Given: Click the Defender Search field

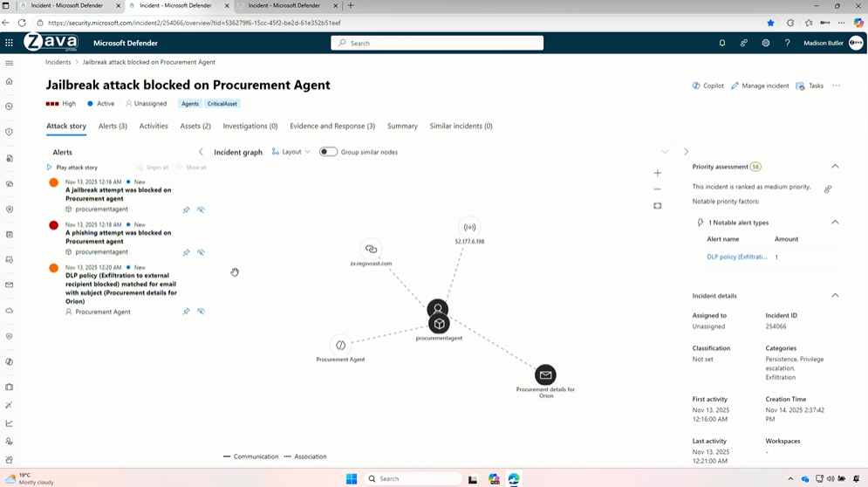Looking at the screenshot, I should (x=437, y=43).
